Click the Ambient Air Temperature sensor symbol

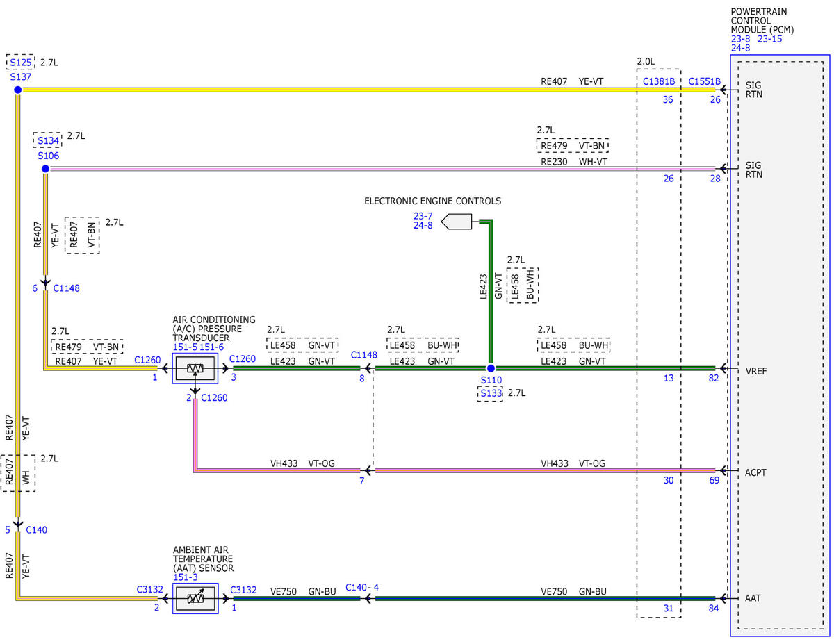click(x=195, y=598)
